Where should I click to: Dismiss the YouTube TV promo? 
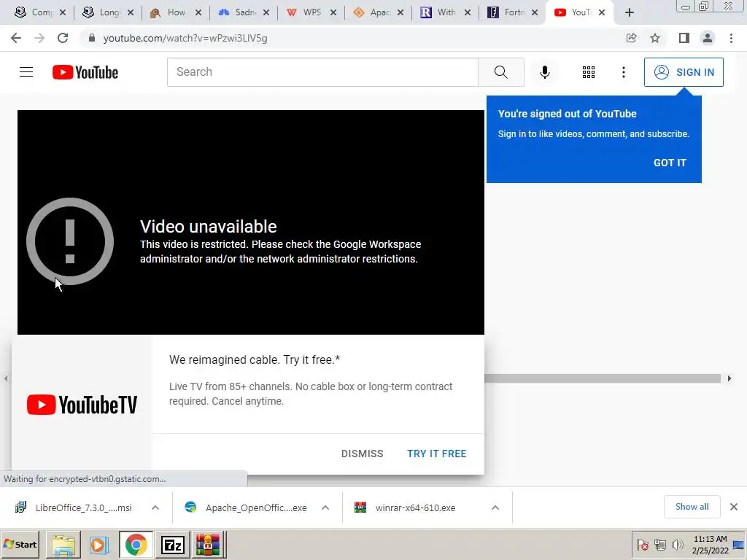pyautogui.click(x=362, y=454)
